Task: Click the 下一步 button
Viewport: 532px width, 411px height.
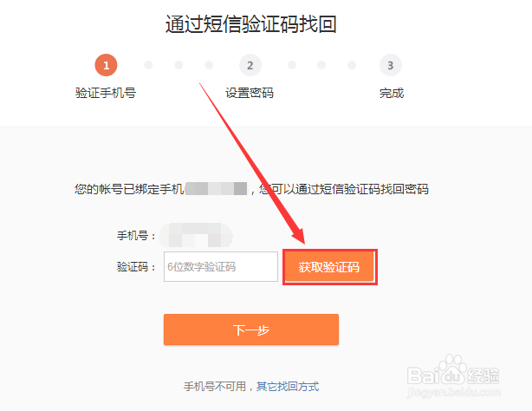Action: [x=251, y=329]
